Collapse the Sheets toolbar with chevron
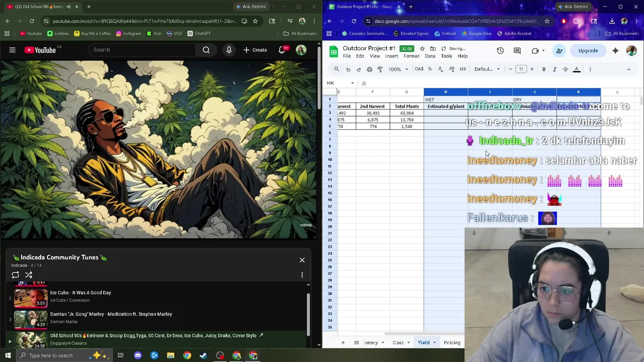The image size is (644, 362). 628,69
